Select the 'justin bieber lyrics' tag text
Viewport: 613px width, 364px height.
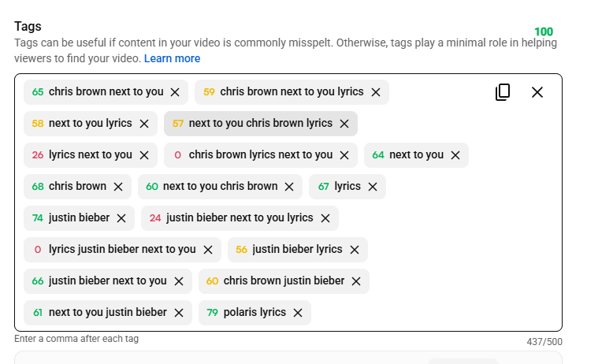click(297, 249)
